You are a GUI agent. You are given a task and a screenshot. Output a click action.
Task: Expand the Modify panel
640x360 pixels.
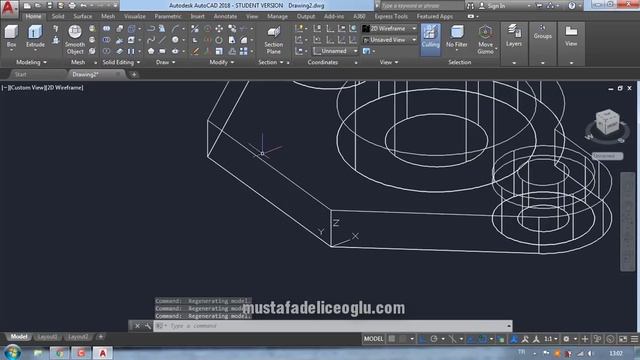click(222, 62)
